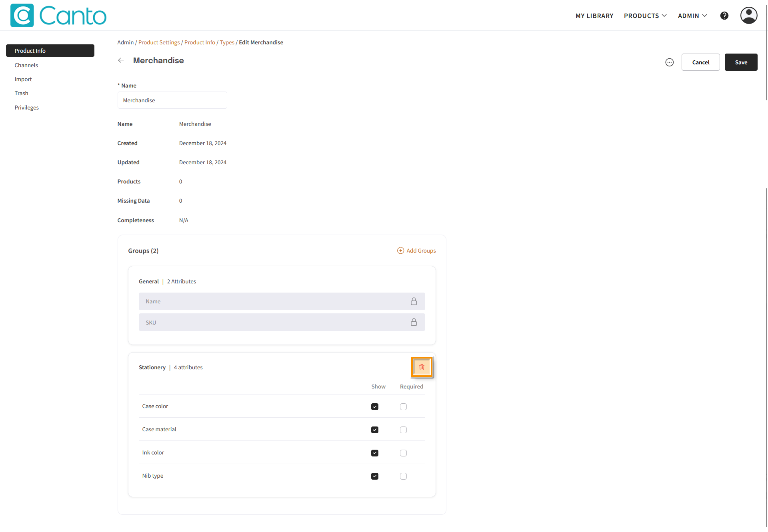
Task: Click the lock icon on Name attribute
Action: pyautogui.click(x=414, y=301)
